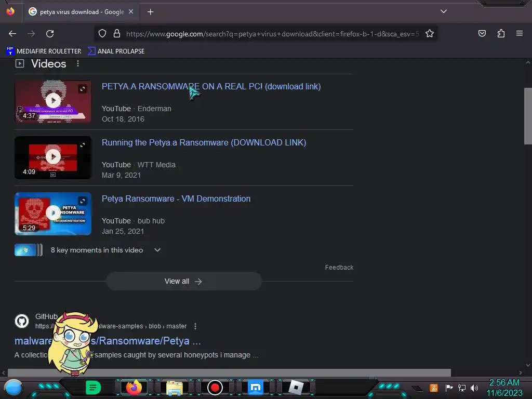Screen dimensions: 532x399
Task: Click the volume speaker tray icon
Action: (474, 388)
